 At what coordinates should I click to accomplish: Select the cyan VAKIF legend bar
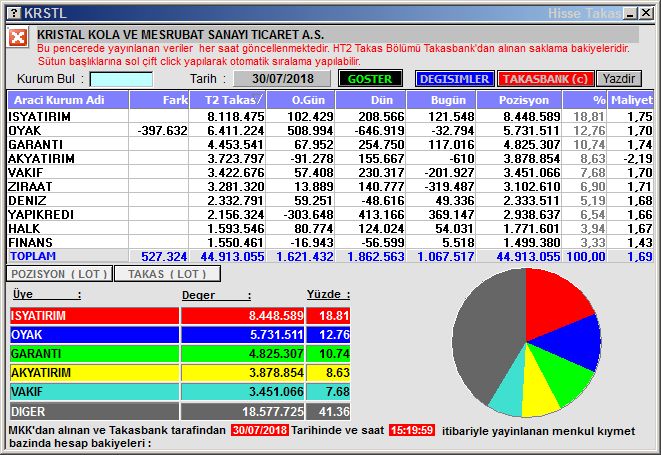[94, 392]
